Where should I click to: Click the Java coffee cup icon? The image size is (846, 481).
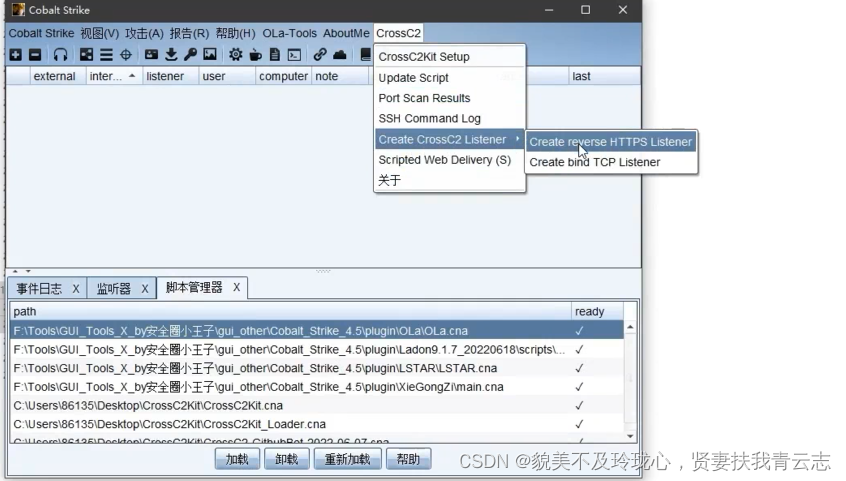(x=255, y=55)
